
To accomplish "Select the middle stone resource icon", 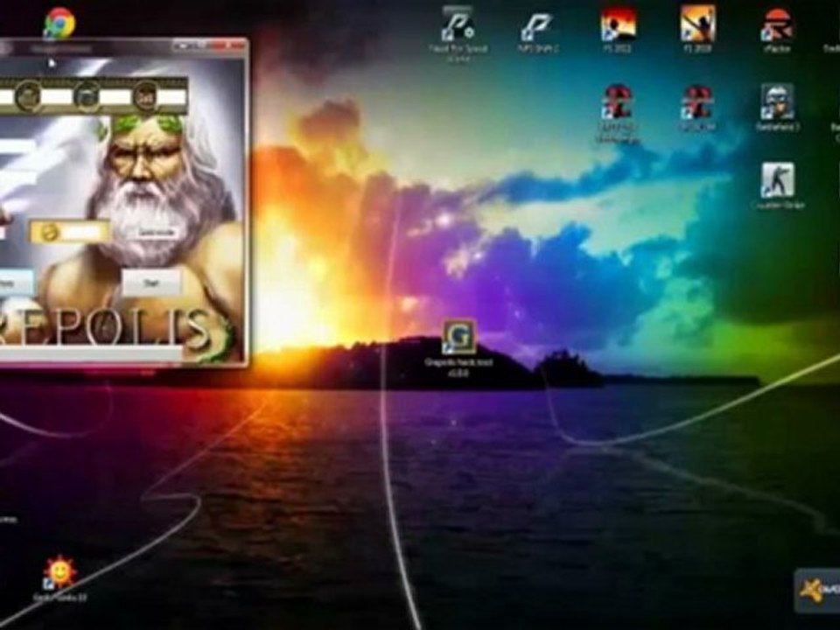I will (x=87, y=96).
